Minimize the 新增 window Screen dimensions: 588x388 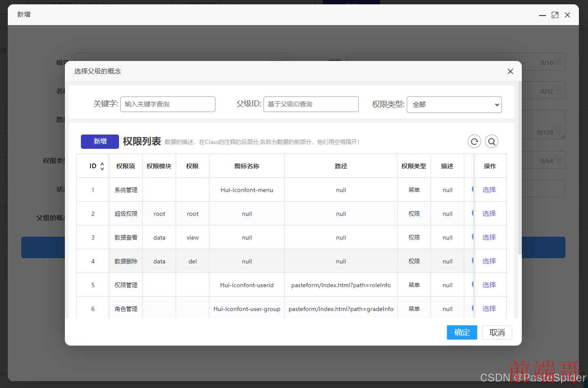pos(543,15)
